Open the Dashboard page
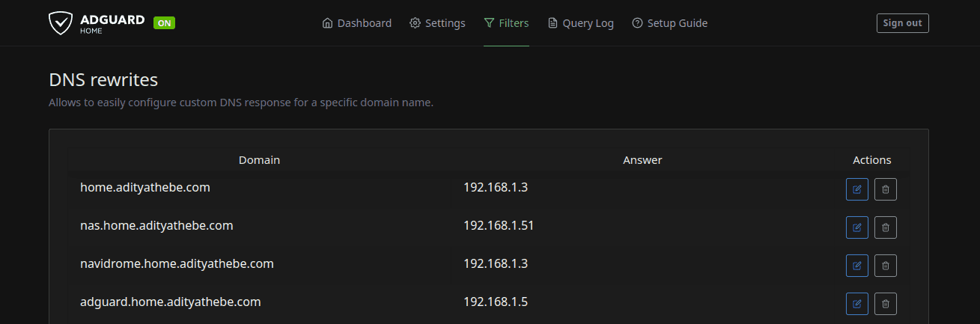Viewport: 980px width, 324px height. click(356, 23)
